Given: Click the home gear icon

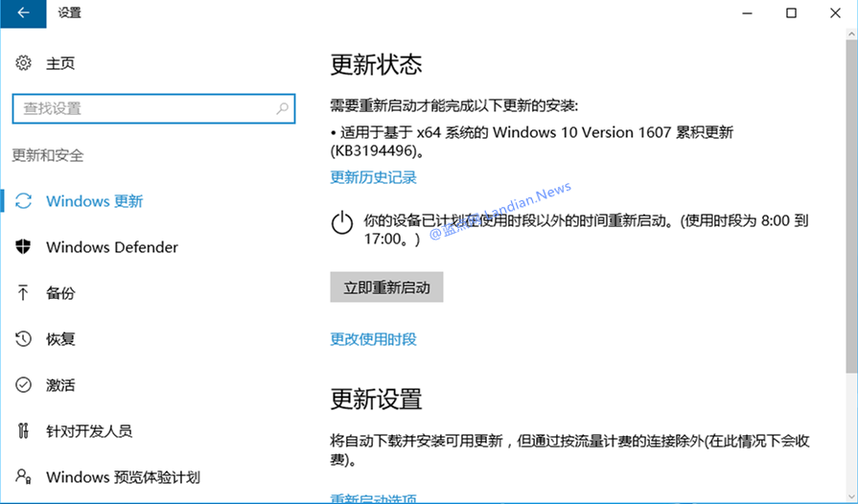Looking at the screenshot, I should (23, 63).
